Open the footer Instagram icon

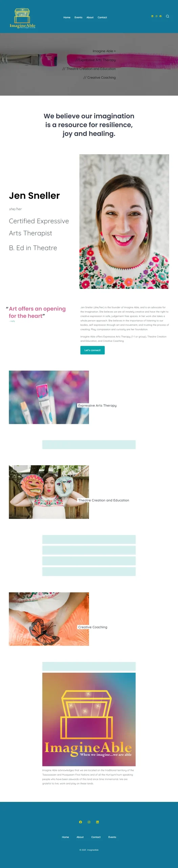pos(89,822)
